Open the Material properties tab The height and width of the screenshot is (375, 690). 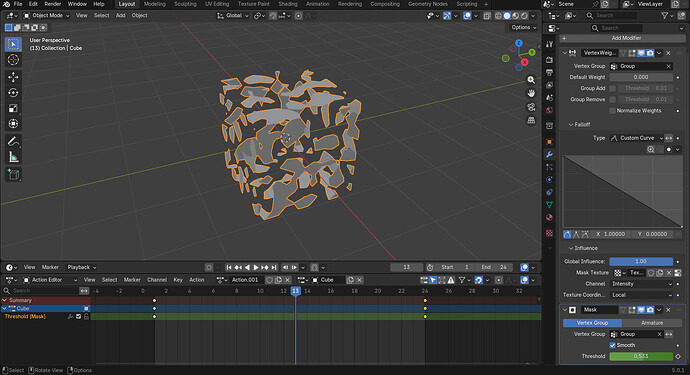(549, 217)
